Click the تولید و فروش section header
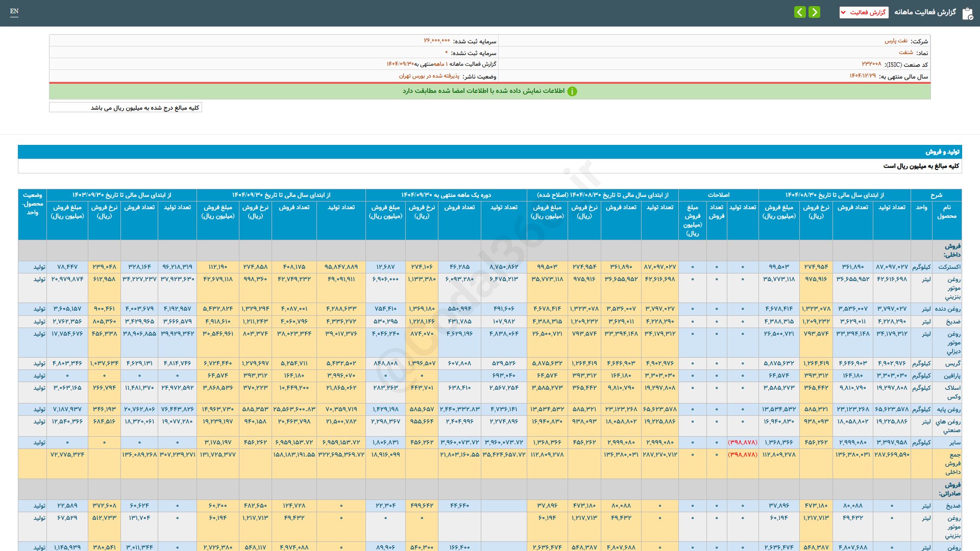 942,152
